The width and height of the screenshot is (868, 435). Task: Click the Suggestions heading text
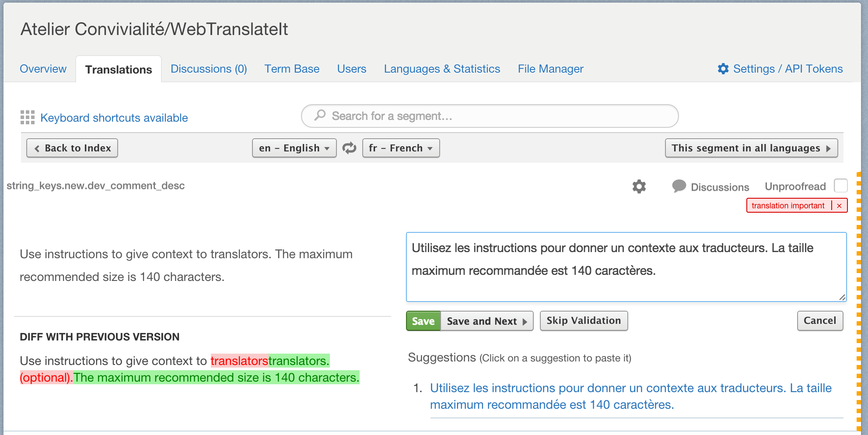(442, 358)
